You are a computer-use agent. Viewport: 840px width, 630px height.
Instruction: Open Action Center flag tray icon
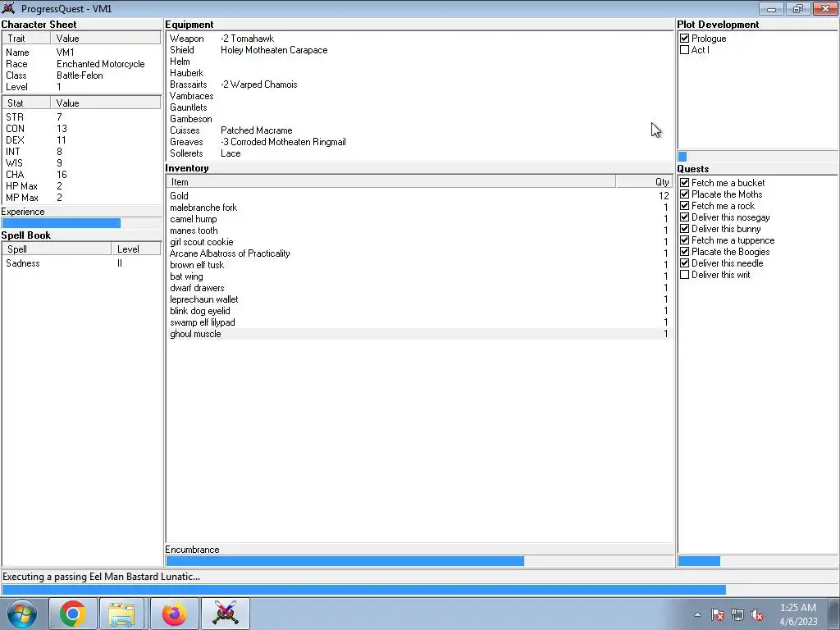(x=718, y=615)
